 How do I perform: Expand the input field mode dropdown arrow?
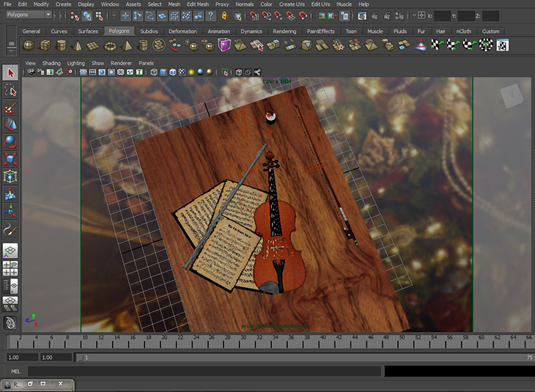(x=414, y=15)
